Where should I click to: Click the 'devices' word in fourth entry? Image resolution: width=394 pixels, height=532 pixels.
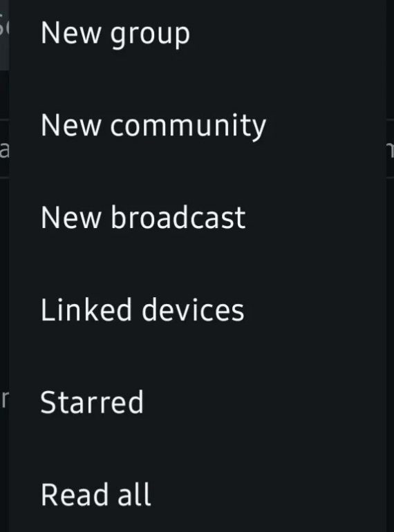tap(193, 310)
